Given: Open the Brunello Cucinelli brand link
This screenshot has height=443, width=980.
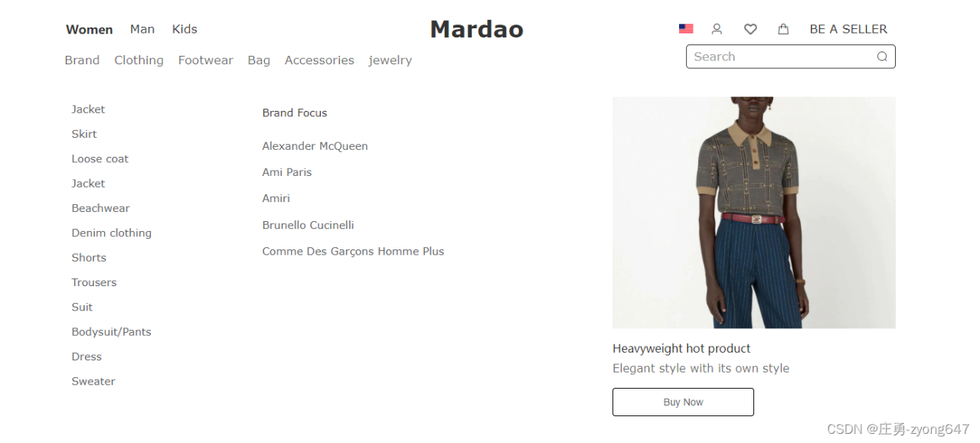Looking at the screenshot, I should click(308, 225).
